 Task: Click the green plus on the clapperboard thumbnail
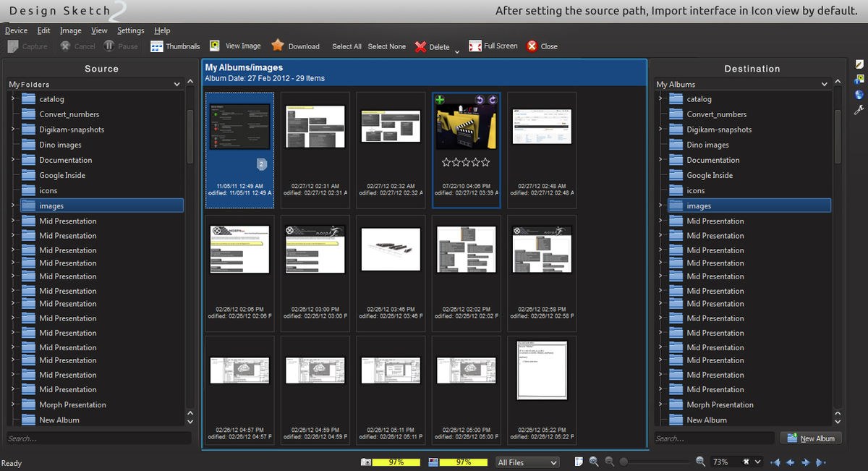coord(441,100)
